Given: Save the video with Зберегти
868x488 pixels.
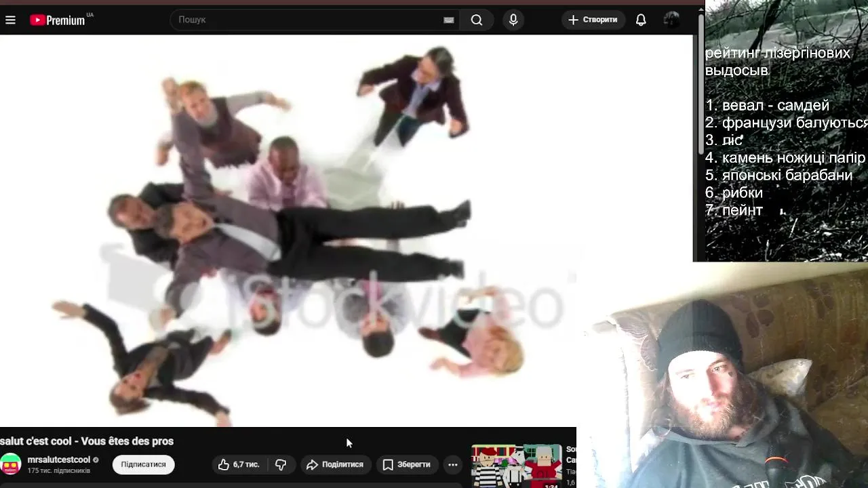Looking at the screenshot, I should click(x=406, y=464).
